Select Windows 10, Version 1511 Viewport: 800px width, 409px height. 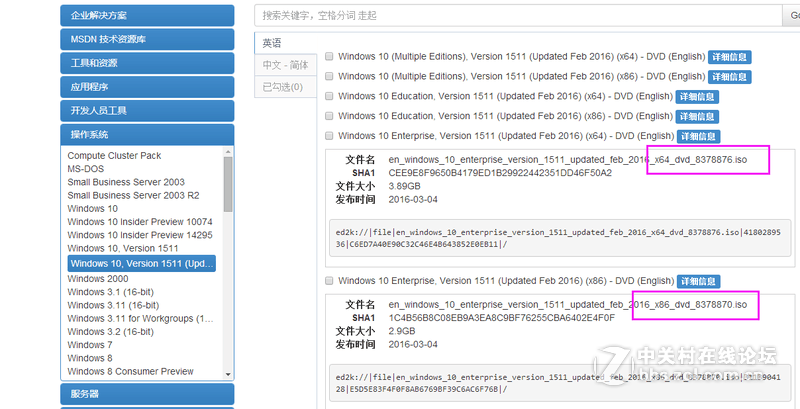point(123,248)
